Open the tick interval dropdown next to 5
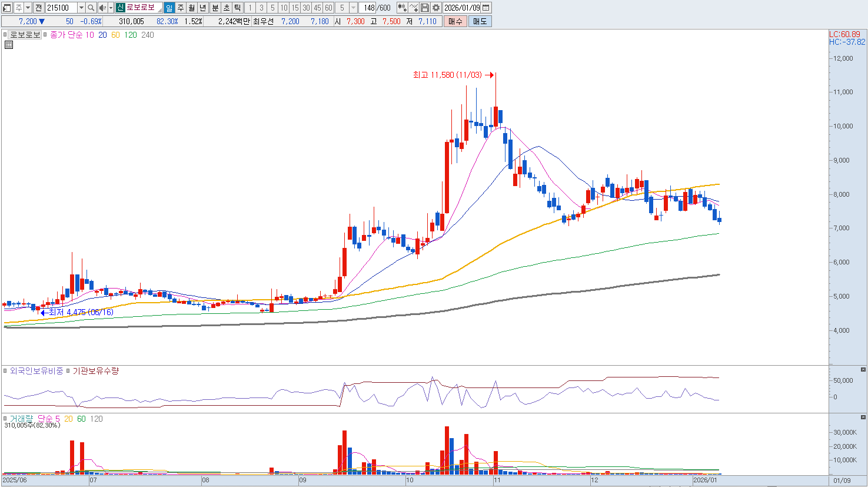 pos(353,8)
